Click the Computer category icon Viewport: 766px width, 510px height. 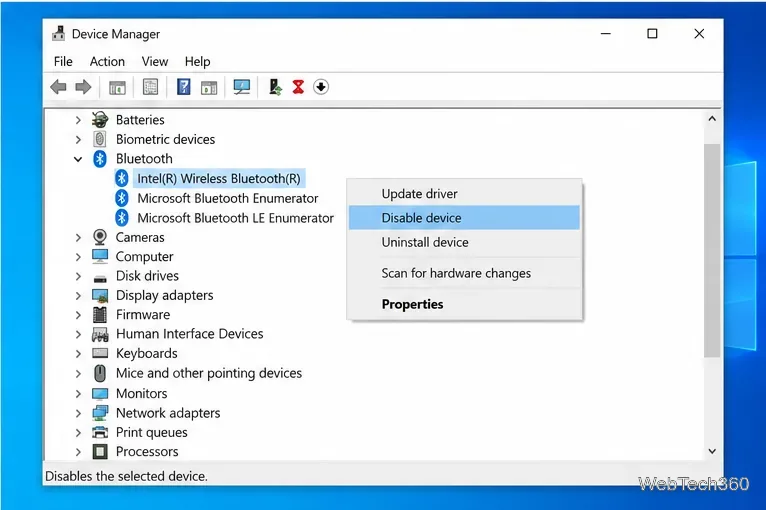(100, 256)
